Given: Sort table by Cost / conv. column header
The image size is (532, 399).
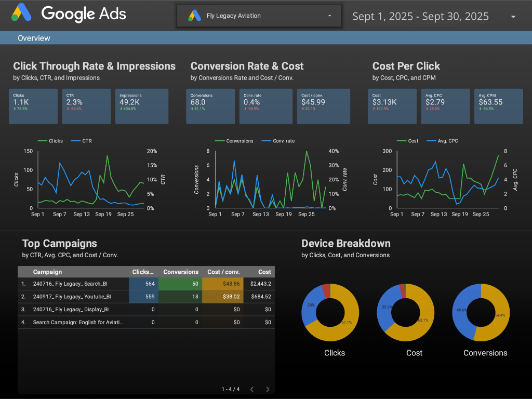Looking at the screenshot, I should coord(223,272).
